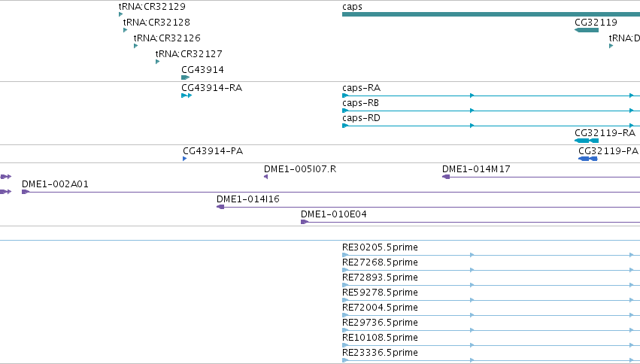
Task: Open the caps-RA transcript label
Action: pos(361,88)
